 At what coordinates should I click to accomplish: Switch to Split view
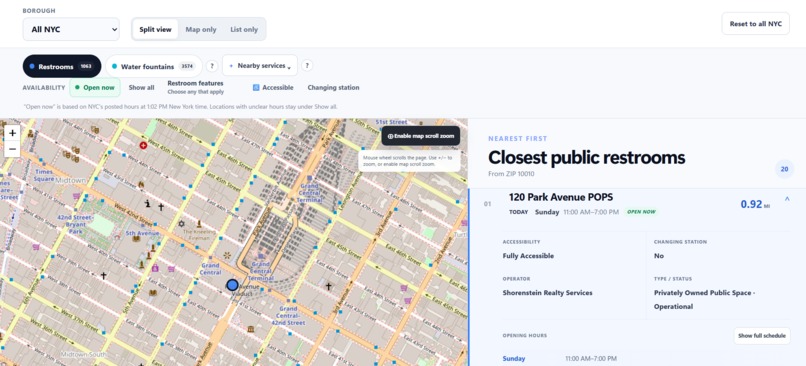pyautogui.click(x=155, y=29)
